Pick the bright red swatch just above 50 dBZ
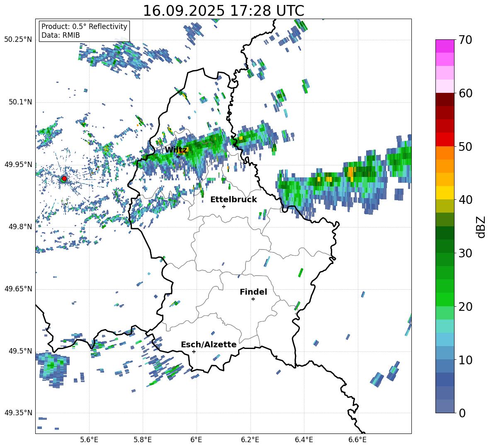 pos(445,140)
